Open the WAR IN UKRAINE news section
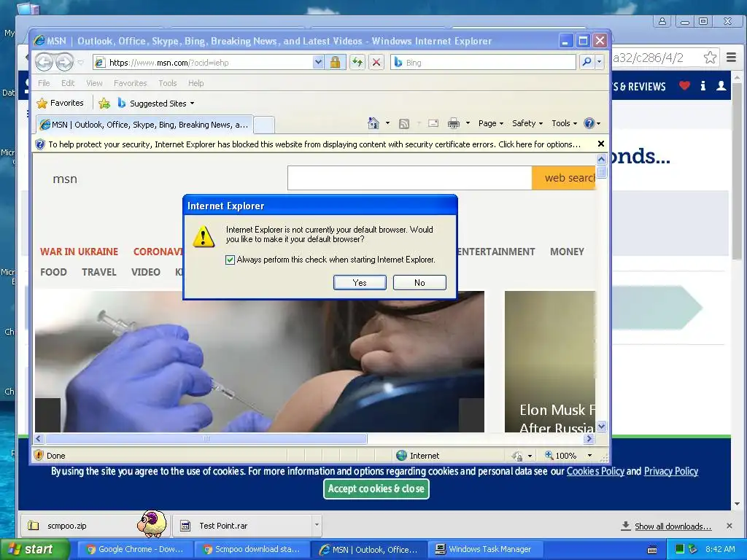747x560 pixels. click(x=79, y=252)
